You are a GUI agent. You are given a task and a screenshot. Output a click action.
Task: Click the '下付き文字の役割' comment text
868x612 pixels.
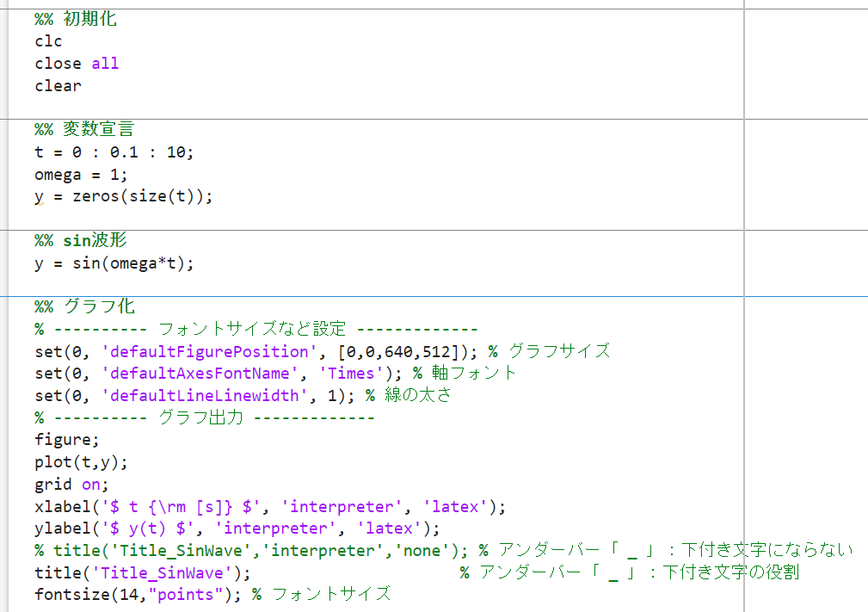730,572
